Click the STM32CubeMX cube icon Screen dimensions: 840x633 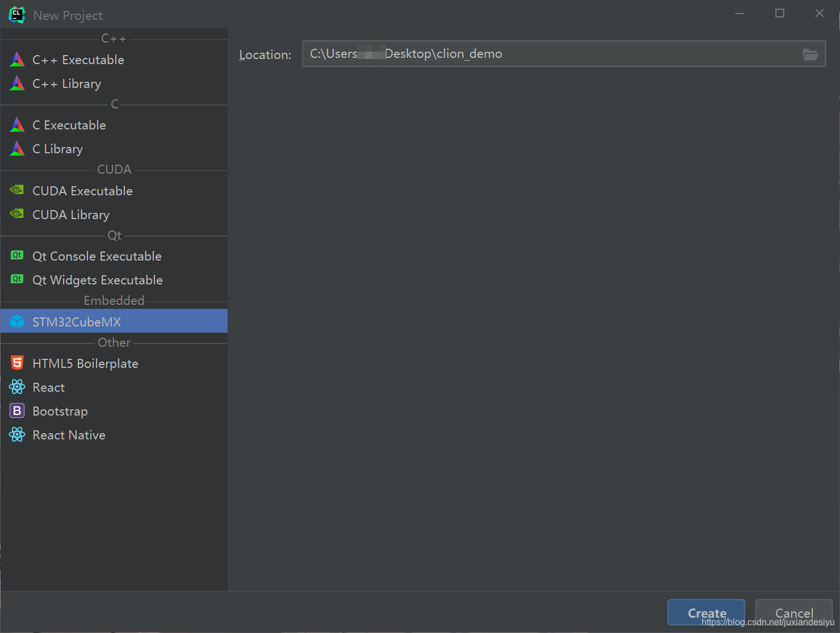point(17,321)
